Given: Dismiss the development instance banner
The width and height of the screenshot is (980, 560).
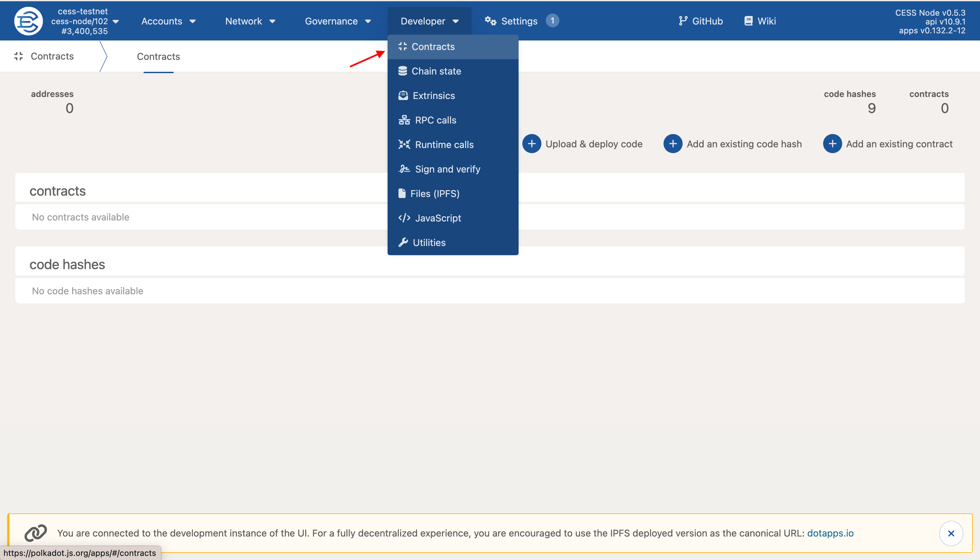Looking at the screenshot, I should (x=951, y=533).
